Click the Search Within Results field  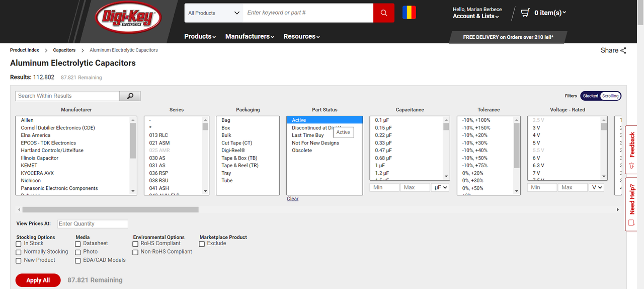(x=67, y=96)
